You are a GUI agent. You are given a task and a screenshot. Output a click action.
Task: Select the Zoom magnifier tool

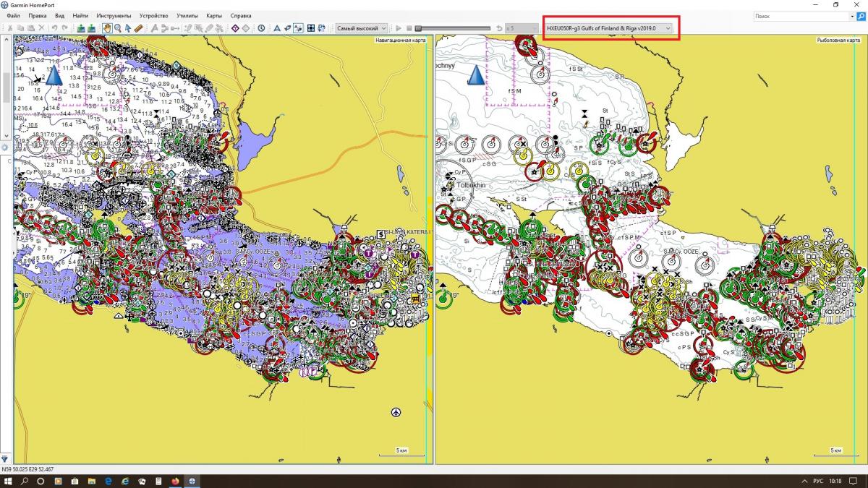117,28
